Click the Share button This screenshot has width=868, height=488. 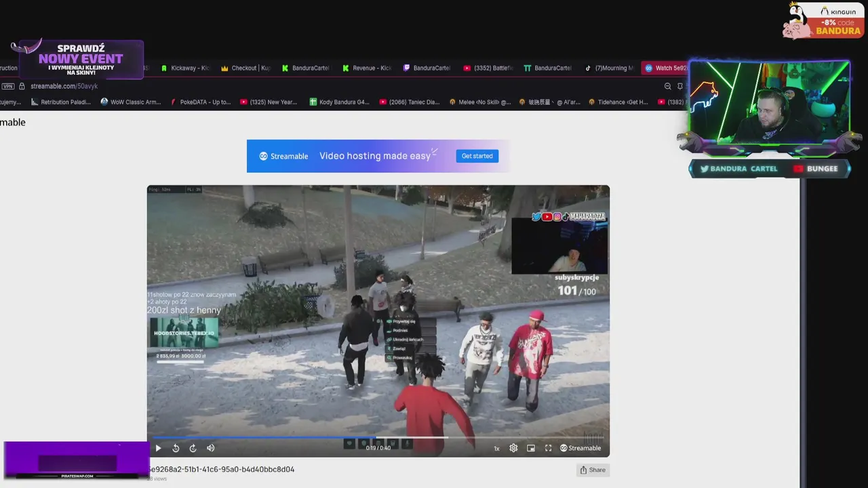[x=593, y=470]
